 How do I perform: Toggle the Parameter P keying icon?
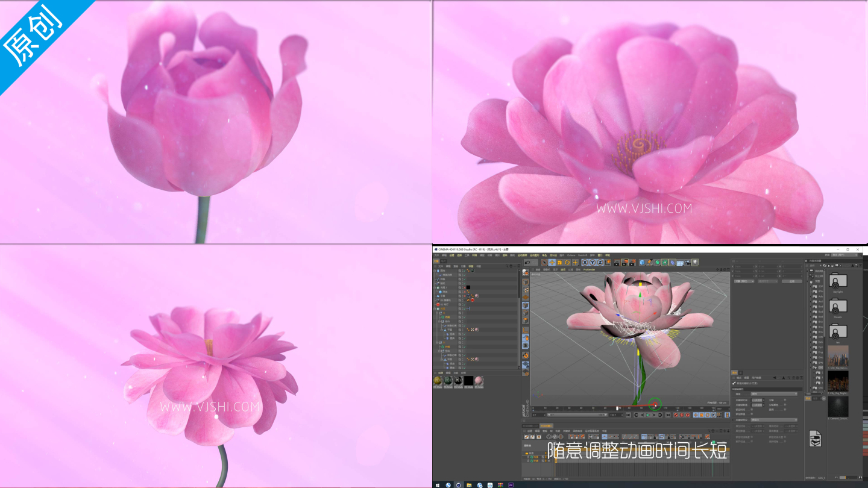pyautogui.click(x=713, y=415)
